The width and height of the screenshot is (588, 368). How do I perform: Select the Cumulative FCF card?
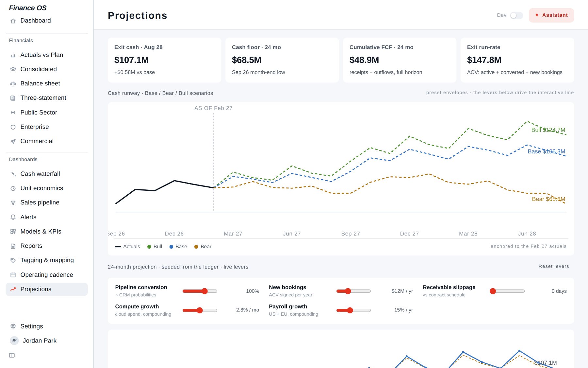click(x=400, y=60)
